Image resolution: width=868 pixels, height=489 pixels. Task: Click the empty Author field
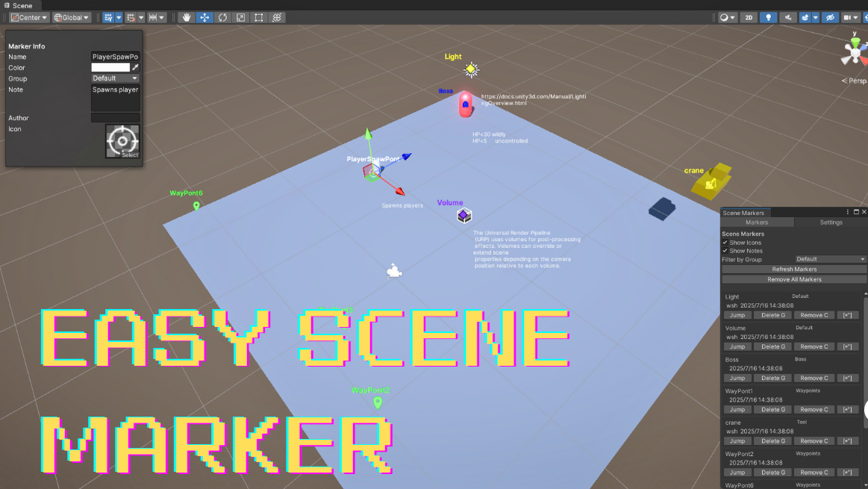115,118
